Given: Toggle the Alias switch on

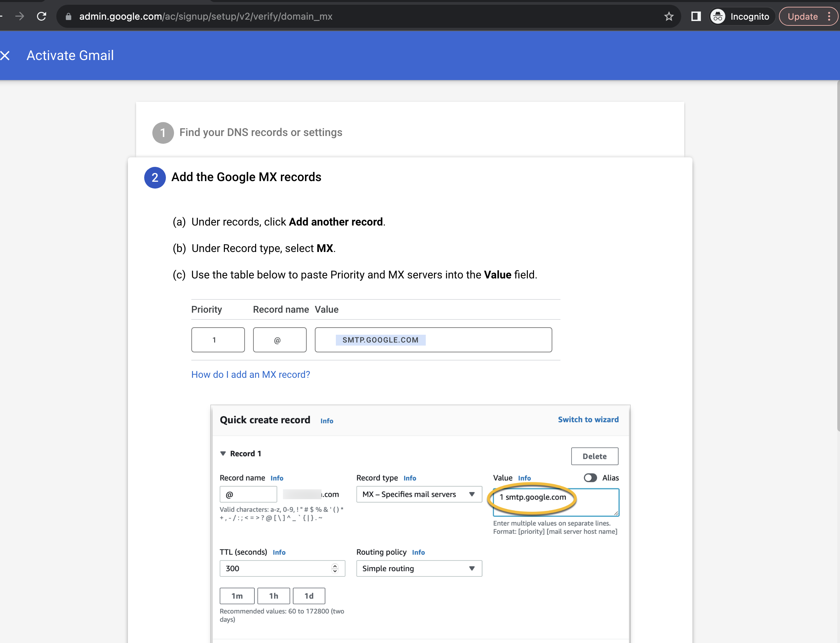Looking at the screenshot, I should click(x=590, y=478).
